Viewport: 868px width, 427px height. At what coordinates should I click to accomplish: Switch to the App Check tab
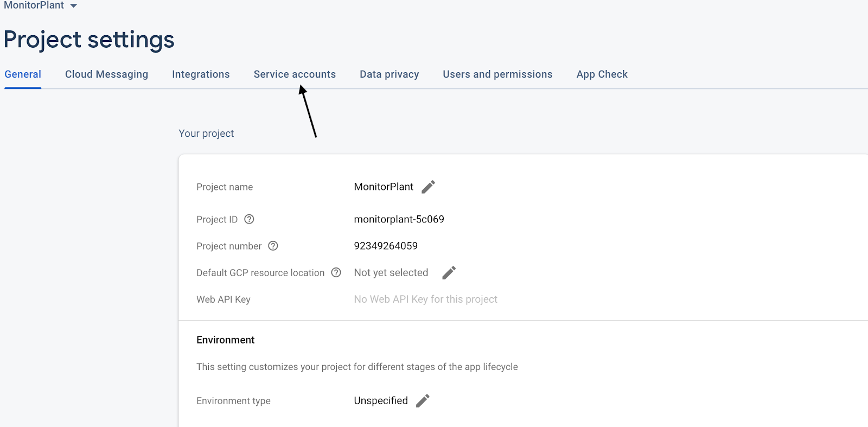point(602,74)
